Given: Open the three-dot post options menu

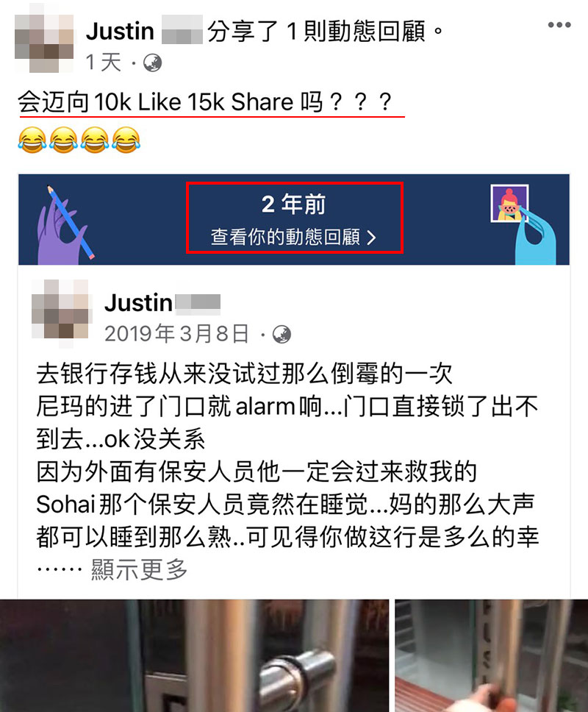Looking at the screenshot, I should pos(559,25).
